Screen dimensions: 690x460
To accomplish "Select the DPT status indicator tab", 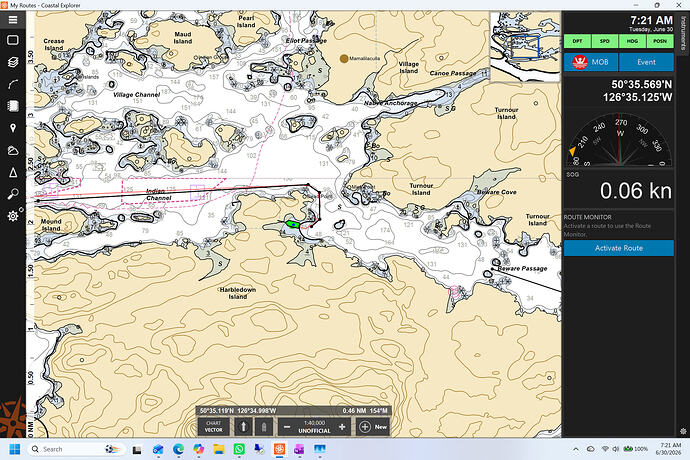I will pos(577,41).
